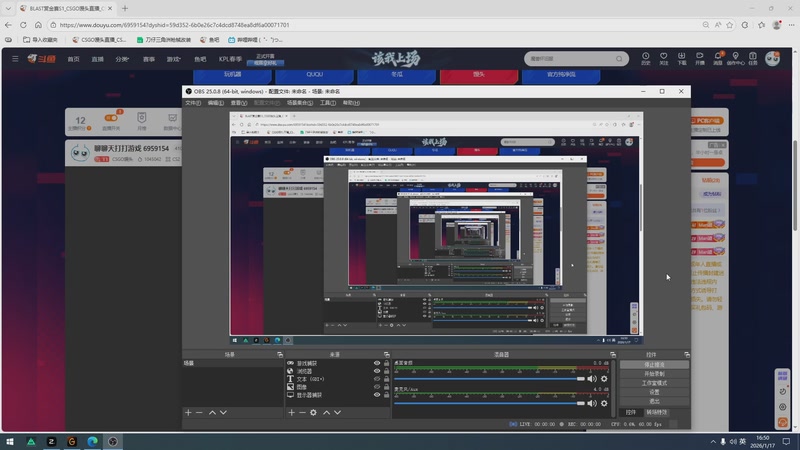Toggle visibility of 游戏捕获 source
The width and height of the screenshot is (800, 450).
point(377,363)
